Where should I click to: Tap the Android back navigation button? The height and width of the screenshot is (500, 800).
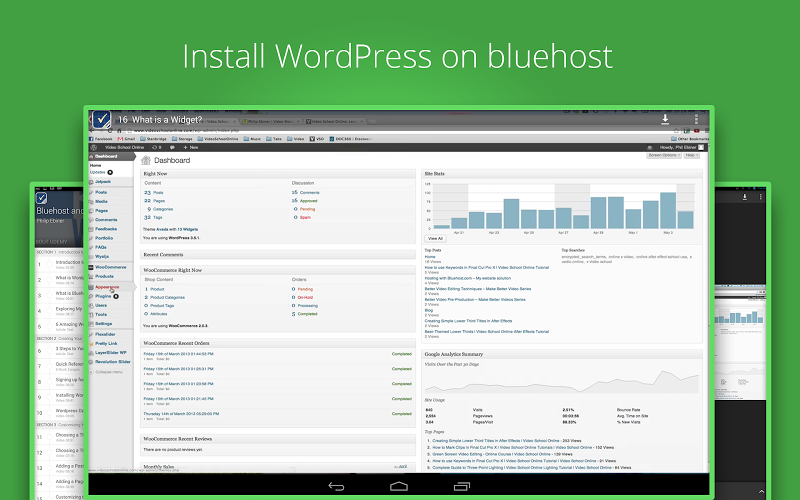(x=336, y=486)
